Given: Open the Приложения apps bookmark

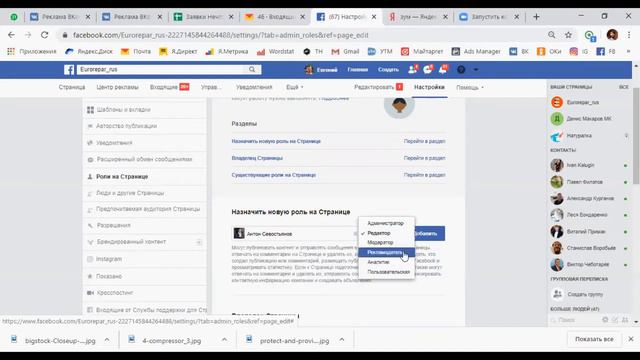Looking at the screenshot, I should click(32, 51).
